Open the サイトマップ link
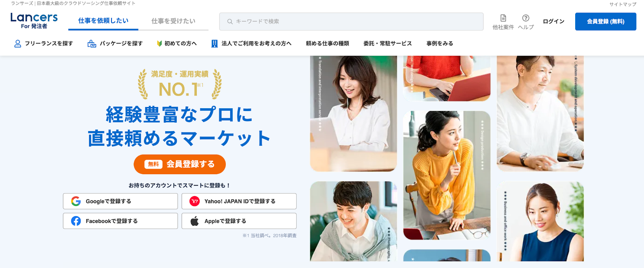Viewport: 644px width, 268px height. (623, 4)
